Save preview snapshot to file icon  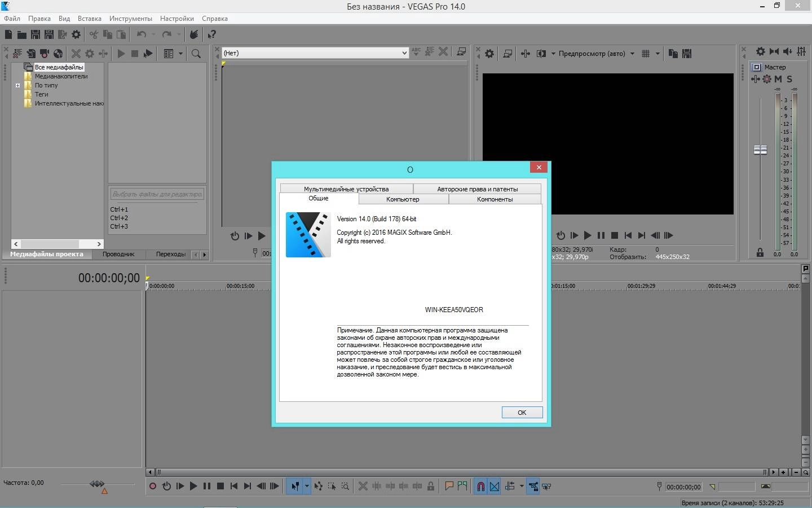[687, 54]
